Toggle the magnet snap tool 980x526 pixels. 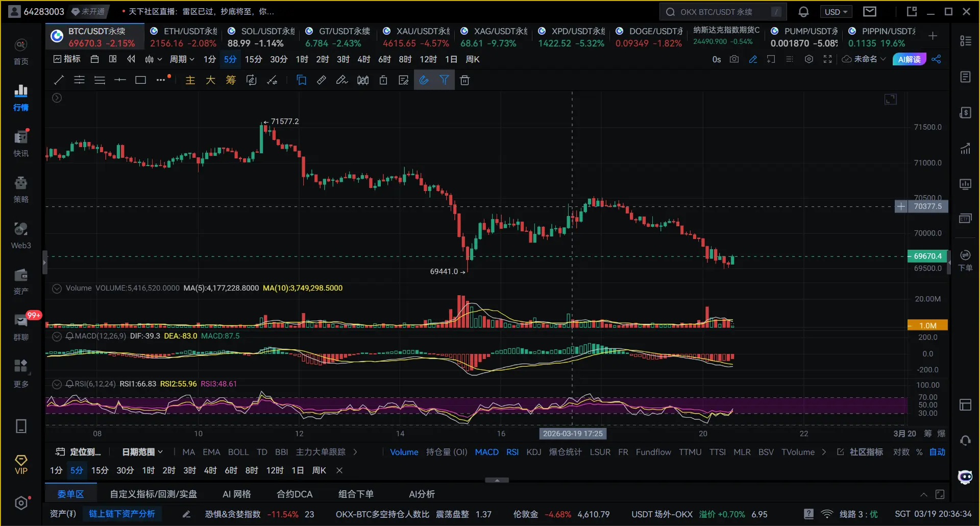pyautogui.click(x=424, y=80)
